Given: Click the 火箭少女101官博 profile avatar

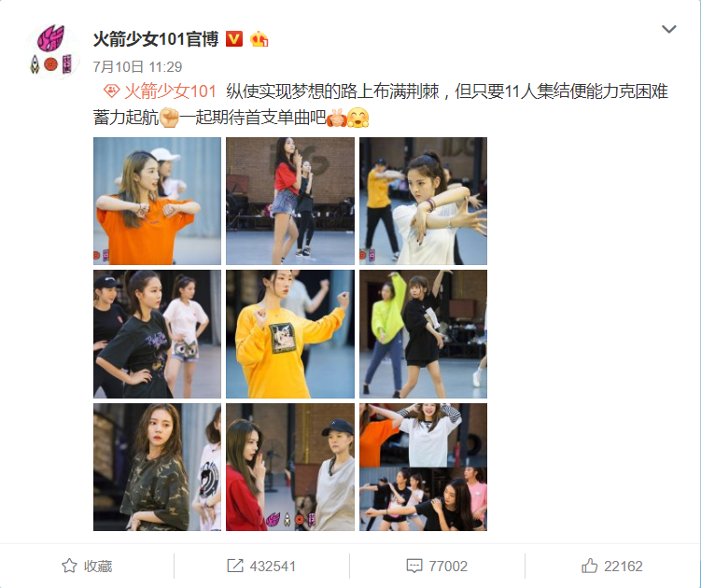Looking at the screenshot, I should pyautogui.click(x=53, y=50).
